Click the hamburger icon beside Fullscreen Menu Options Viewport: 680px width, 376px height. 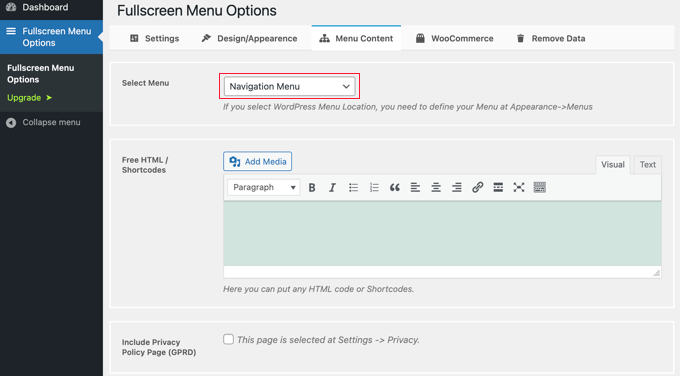coord(11,31)
